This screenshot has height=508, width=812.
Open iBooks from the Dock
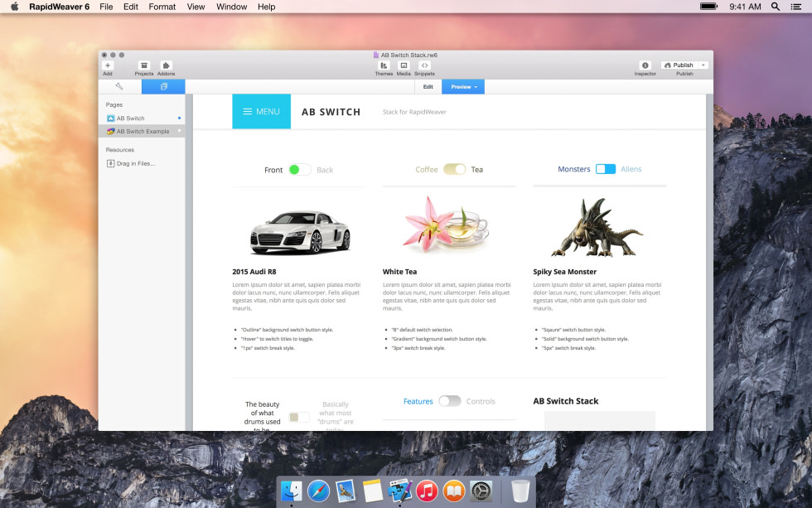tap(454, 491)
